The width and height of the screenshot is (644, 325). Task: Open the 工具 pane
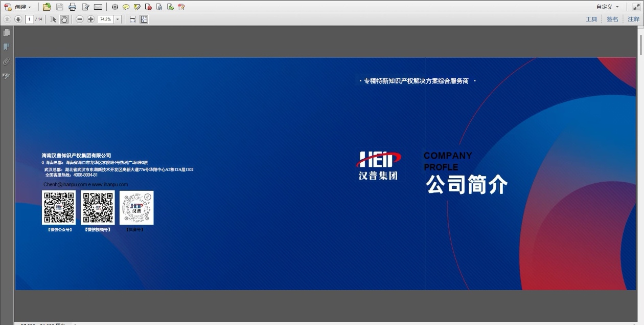(591, 19)
